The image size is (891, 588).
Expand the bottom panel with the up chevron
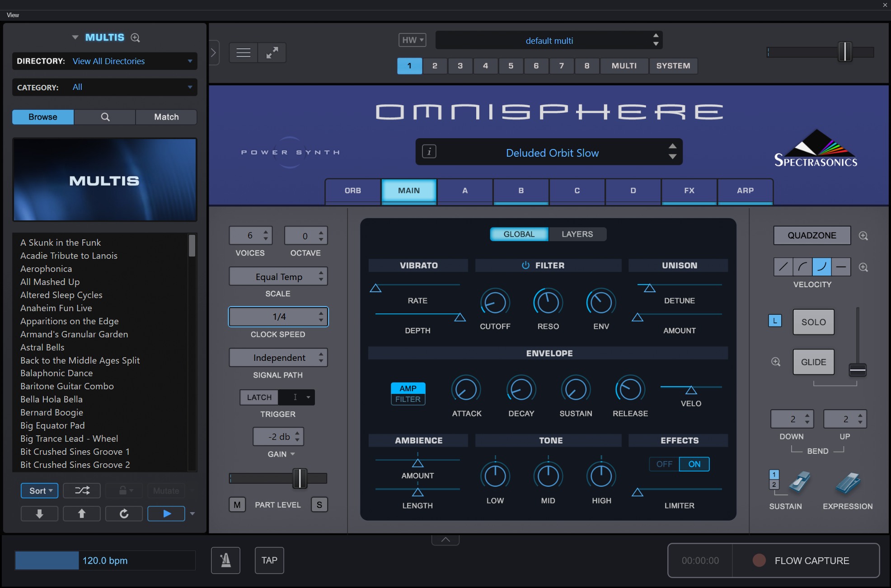[445, 540]
